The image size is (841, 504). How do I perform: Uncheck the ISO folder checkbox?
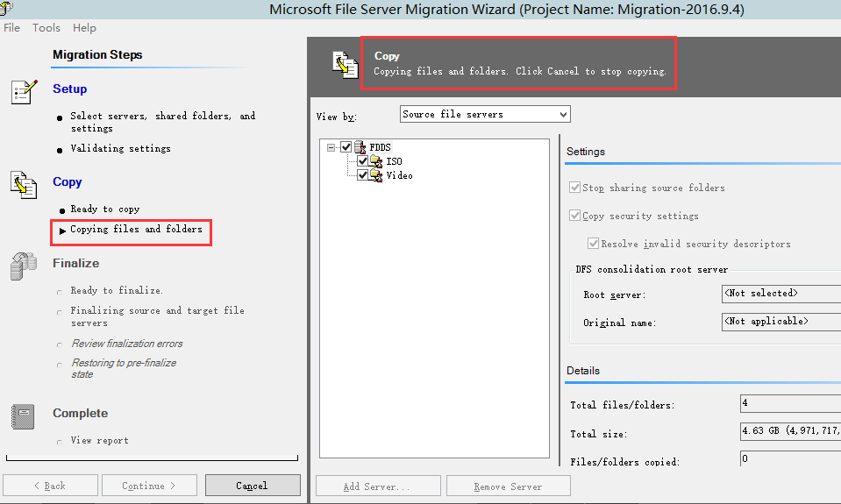[362, 161]
